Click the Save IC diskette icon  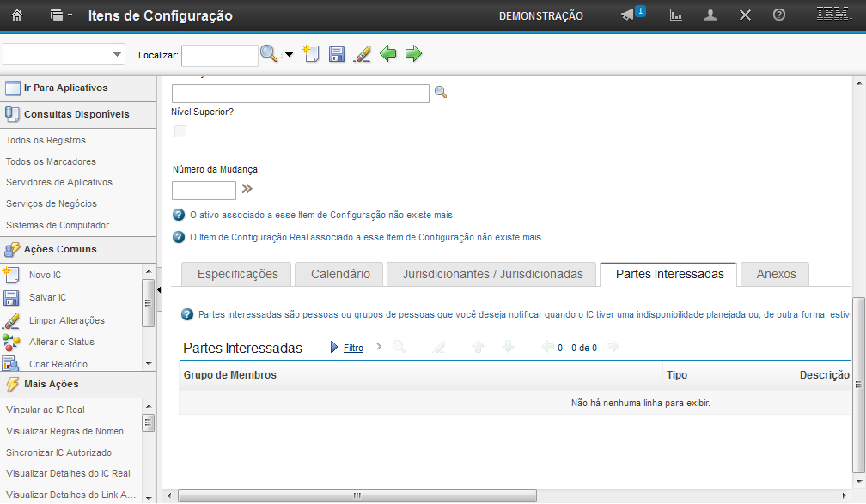tap(337, 54)
